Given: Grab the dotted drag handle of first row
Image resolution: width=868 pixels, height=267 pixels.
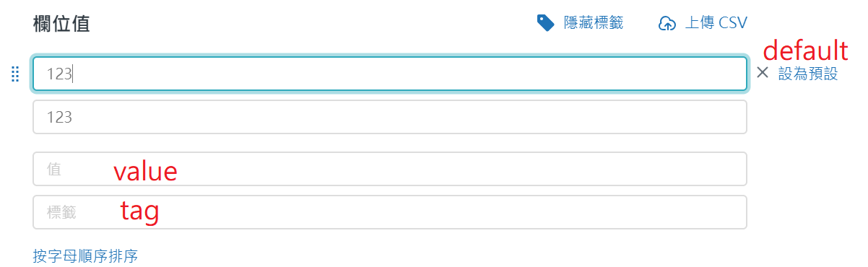Looking at the screenshot, I should tap(14, 74).
